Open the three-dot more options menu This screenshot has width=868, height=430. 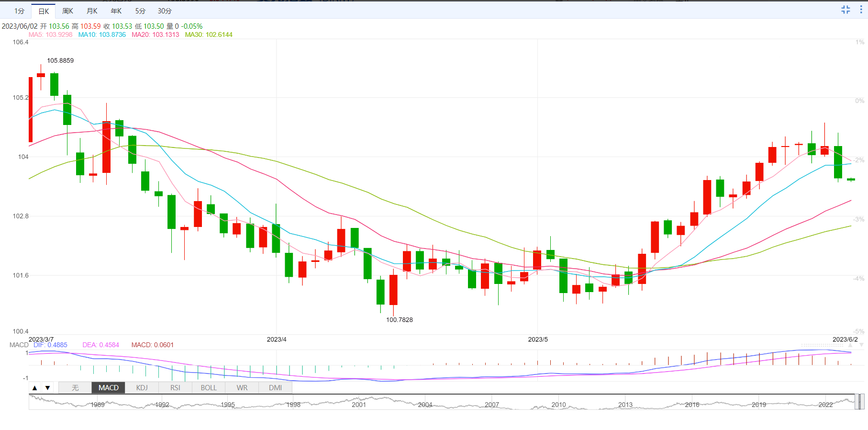click(861, 10)
